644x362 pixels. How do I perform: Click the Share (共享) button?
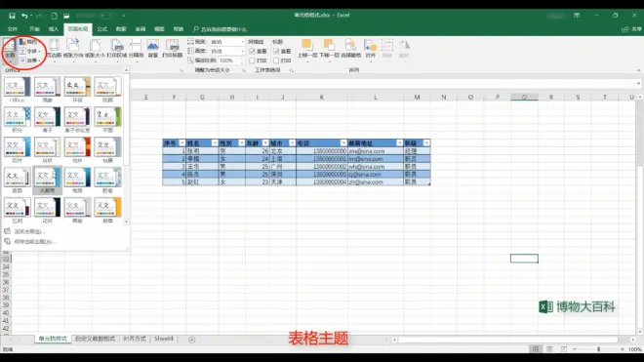(x=631, y=29)
